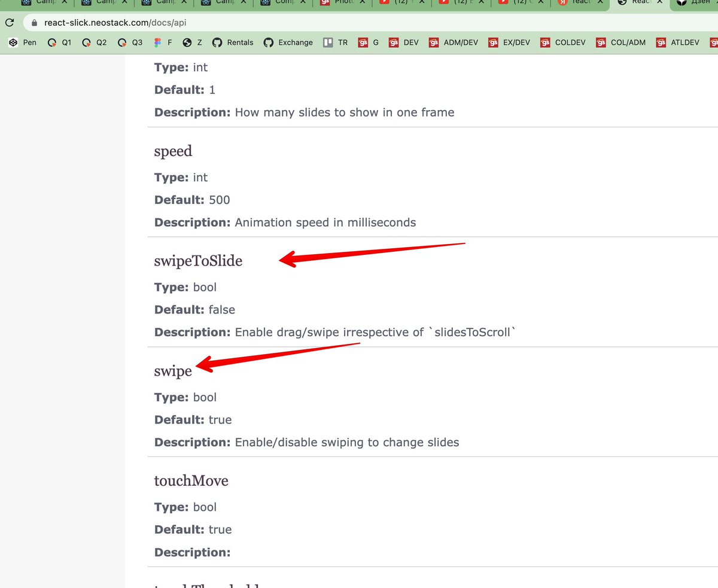Click Type bool under touchMove
This screenshot has width=718, height=588.
click(185, 507)
